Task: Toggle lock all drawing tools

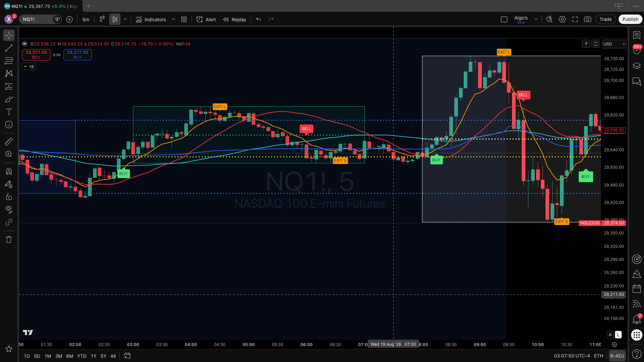Action: click(x=9, y=197)
